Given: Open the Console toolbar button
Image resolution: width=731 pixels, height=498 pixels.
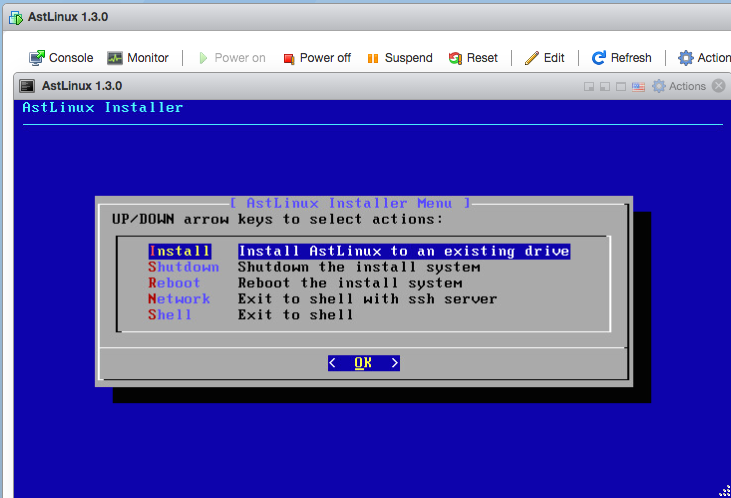Looking at the screenshot, I should 61,58.
